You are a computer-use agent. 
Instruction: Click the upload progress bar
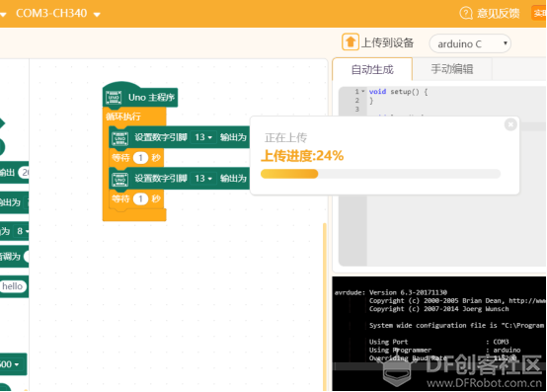click(x=380, y=174)
